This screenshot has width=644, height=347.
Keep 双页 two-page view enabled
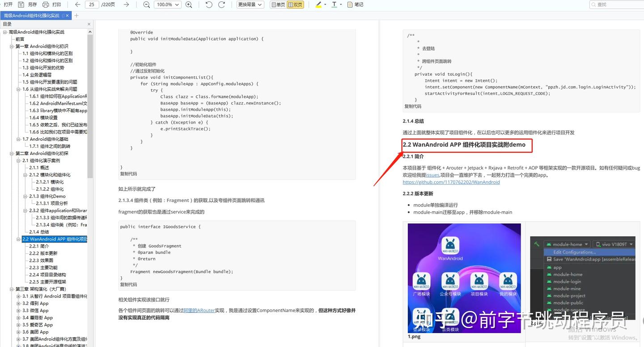tap(296, 4)
